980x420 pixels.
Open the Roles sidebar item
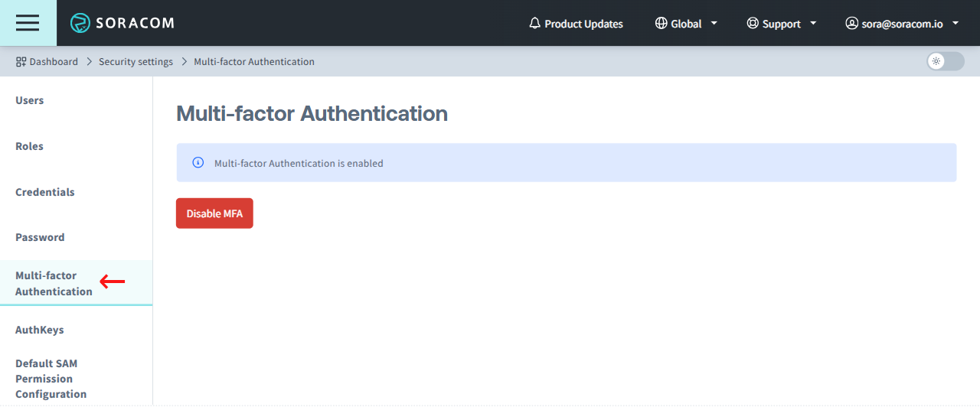click(29, 146)
